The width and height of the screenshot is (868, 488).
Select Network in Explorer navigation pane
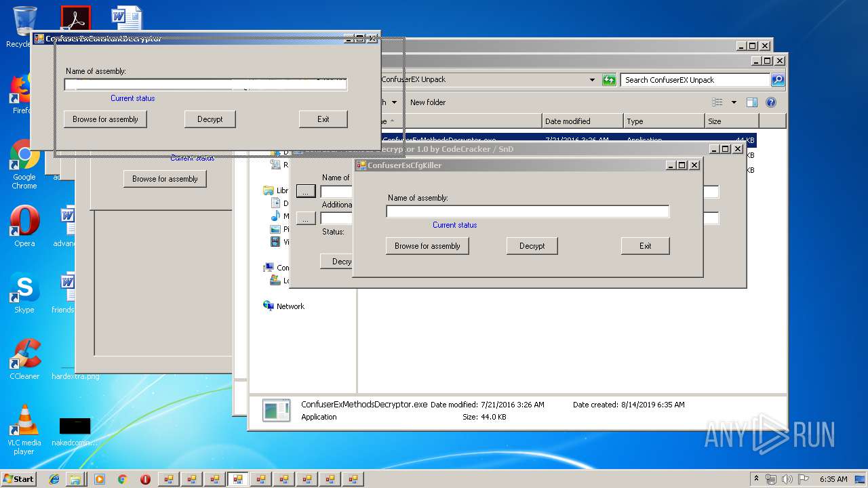[290, 306]
